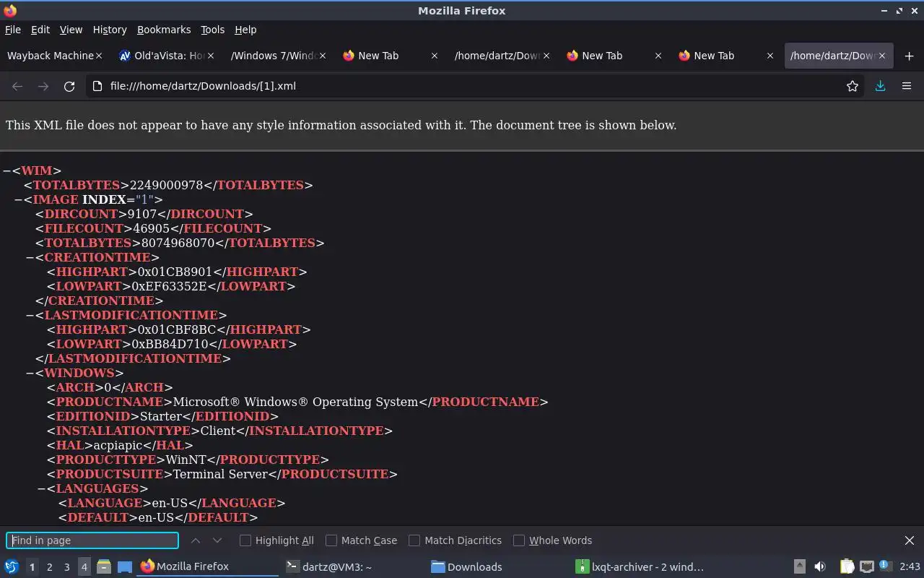Go back to previous page
The image size is (924, 578).
(x=17, y=86)
